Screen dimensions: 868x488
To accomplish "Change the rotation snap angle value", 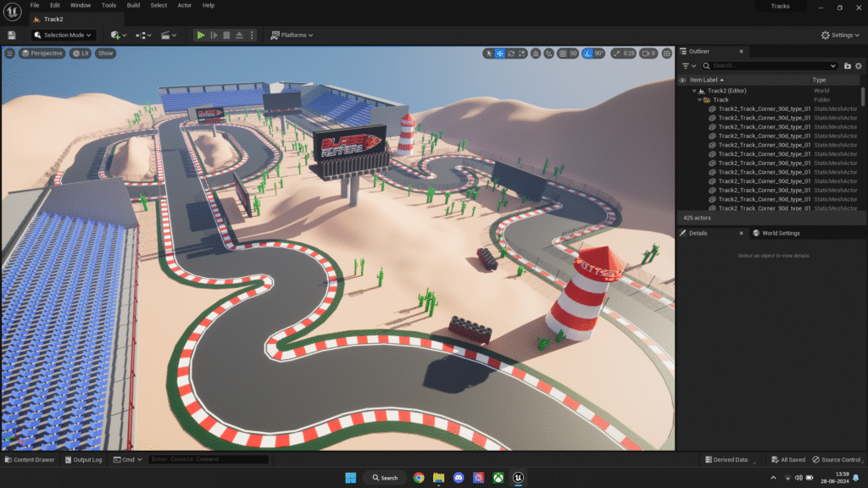I will (x=599, y=53).
